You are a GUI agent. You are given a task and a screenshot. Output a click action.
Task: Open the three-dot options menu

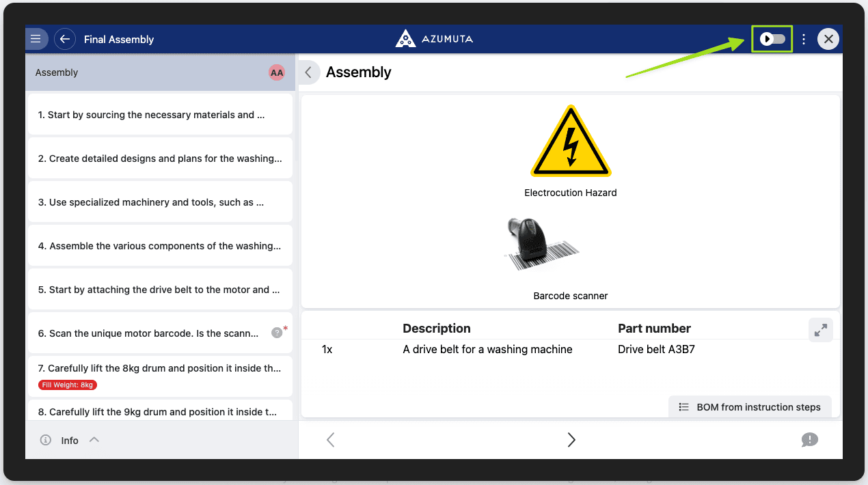click(x=804, y=40)
